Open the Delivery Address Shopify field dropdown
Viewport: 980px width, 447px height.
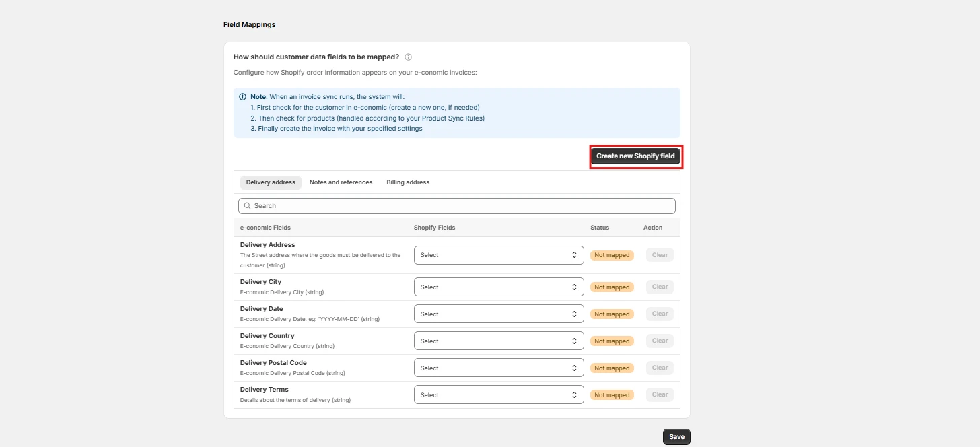(x=499, y=255)
